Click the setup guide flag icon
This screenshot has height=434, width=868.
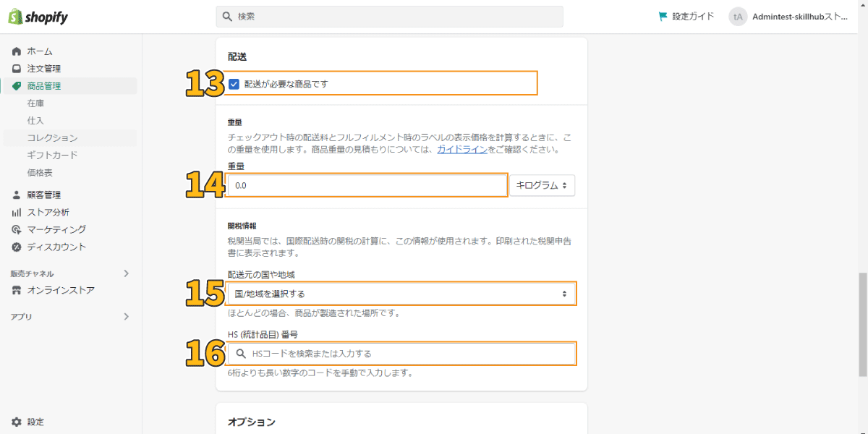tap(663, 16)
